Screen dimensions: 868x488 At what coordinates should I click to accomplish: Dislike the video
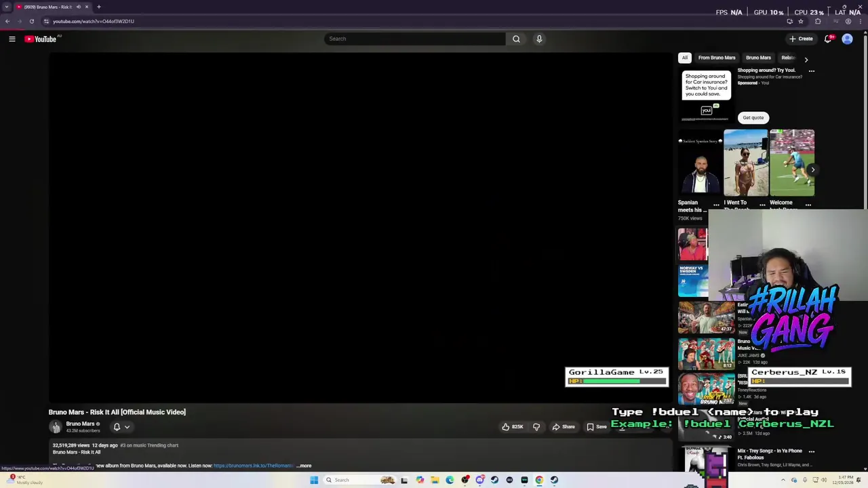coord(536,427)
